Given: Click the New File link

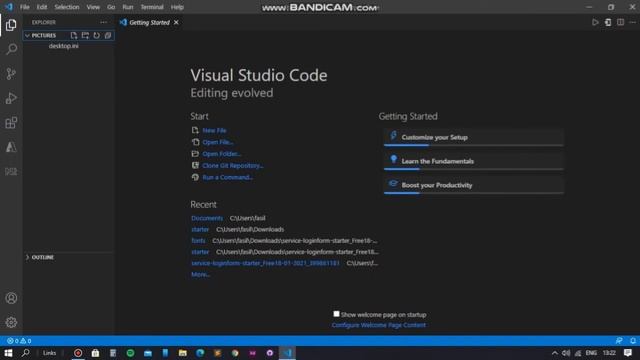Looking at the screenshot, I should [x=214, y=131].
